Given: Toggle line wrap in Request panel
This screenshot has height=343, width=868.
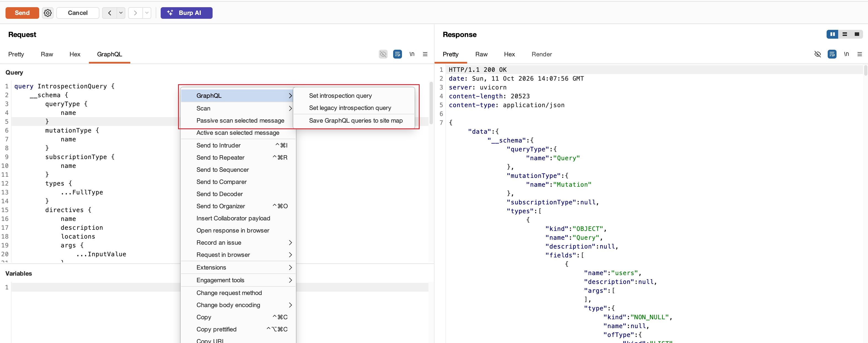Looking at the screenshot, I should click(x=397, y=54).
